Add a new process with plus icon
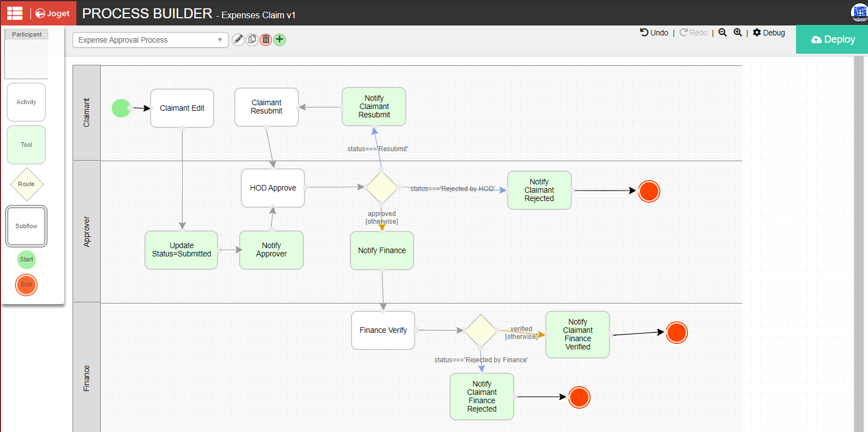Image resolution: width=868 pixels, height=432 pixels. [x=280, y=39]
